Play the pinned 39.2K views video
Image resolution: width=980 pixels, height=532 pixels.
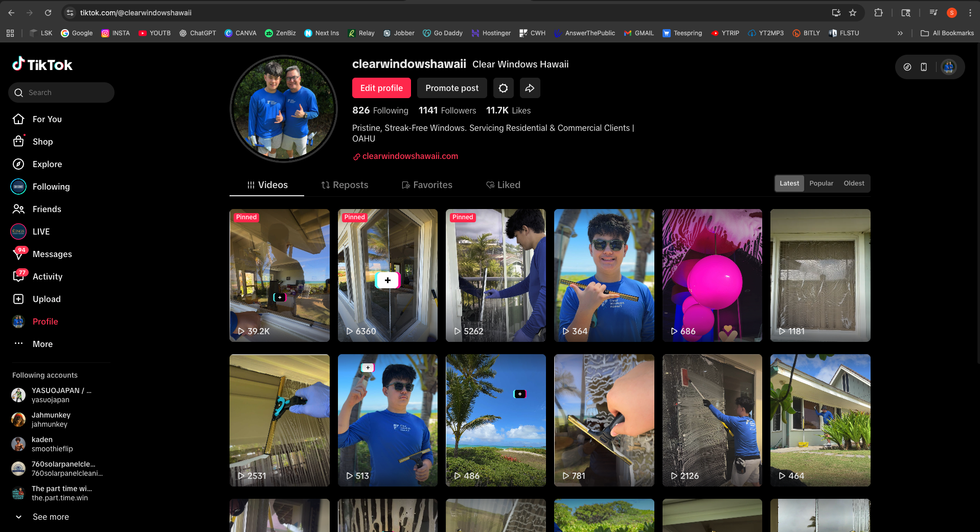click(x=279, y=275)
